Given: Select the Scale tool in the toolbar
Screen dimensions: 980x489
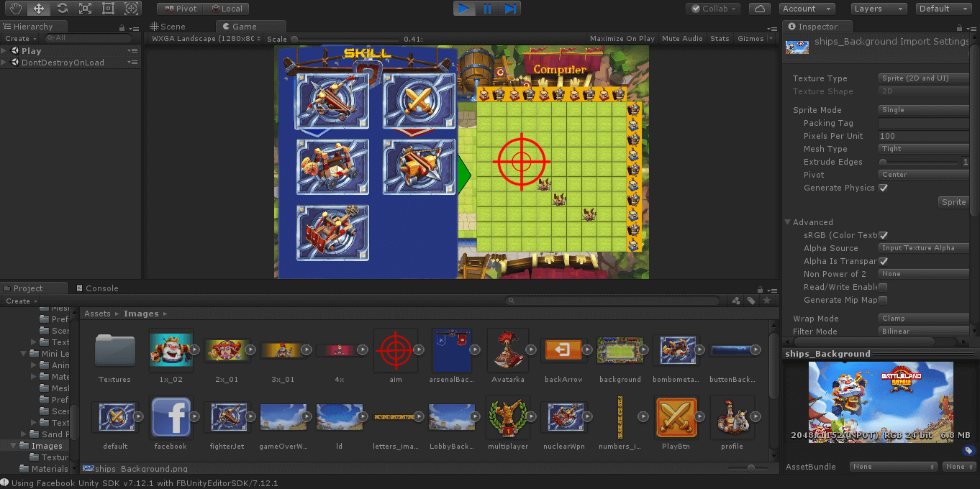Looking at the screenshot, I should (x=85, y=9).
